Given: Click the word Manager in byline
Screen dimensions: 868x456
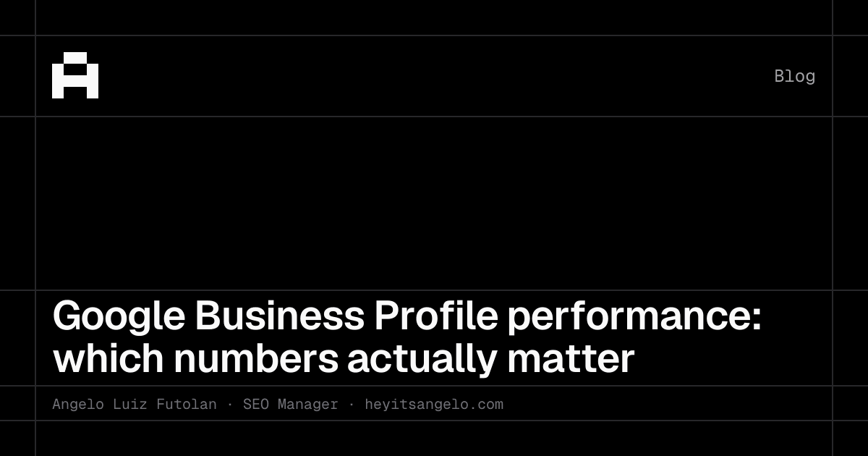Looking at the screenshot, I should click(308, 405).
